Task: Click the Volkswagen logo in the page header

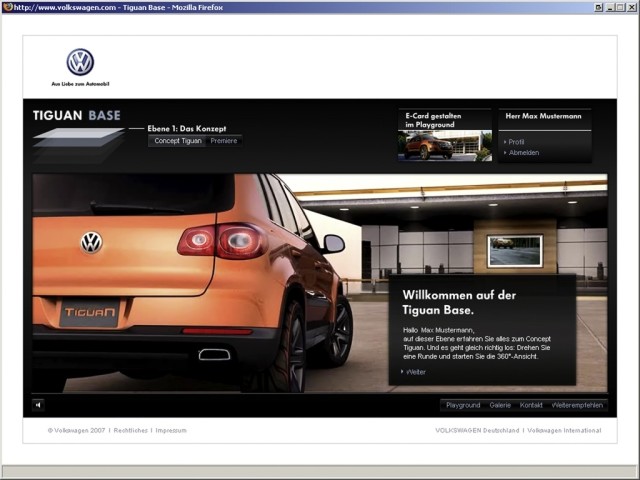Action: coord(80,62)
